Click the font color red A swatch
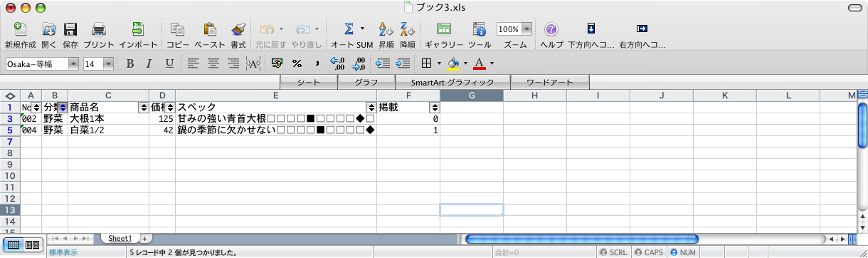The height and width of the screenshot is (258, 868). [479, 63]
